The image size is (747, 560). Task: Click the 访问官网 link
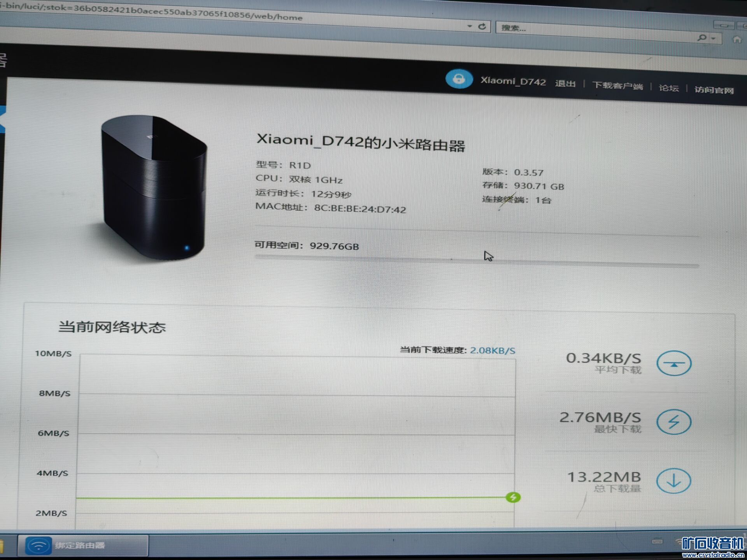(x=714, y=90)
